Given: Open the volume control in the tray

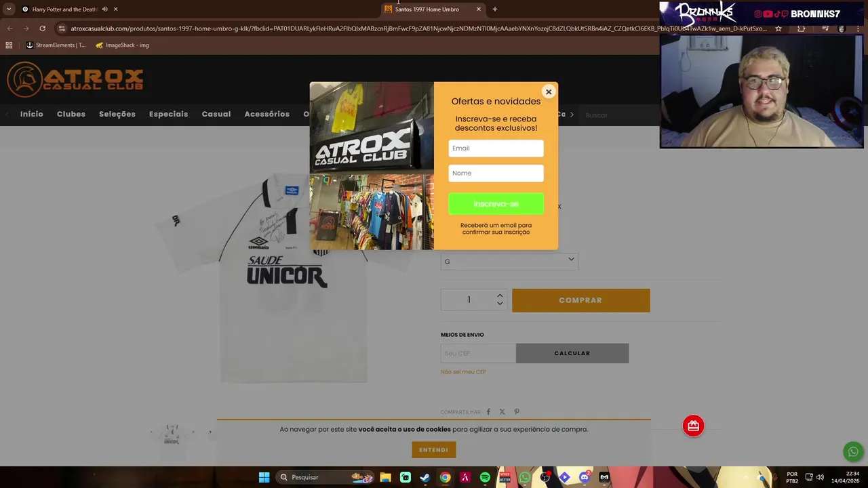Looking at the screenshot, I should (820, 477).
